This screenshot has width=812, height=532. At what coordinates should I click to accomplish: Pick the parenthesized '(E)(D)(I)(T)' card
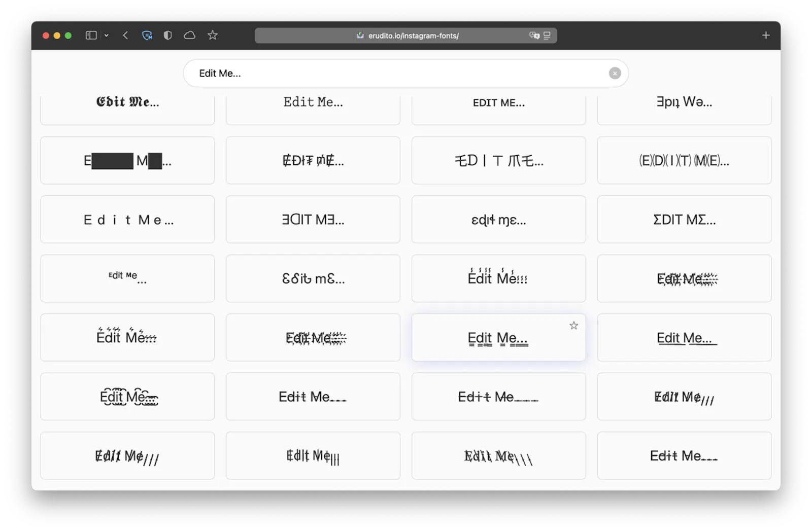(685, 161)
